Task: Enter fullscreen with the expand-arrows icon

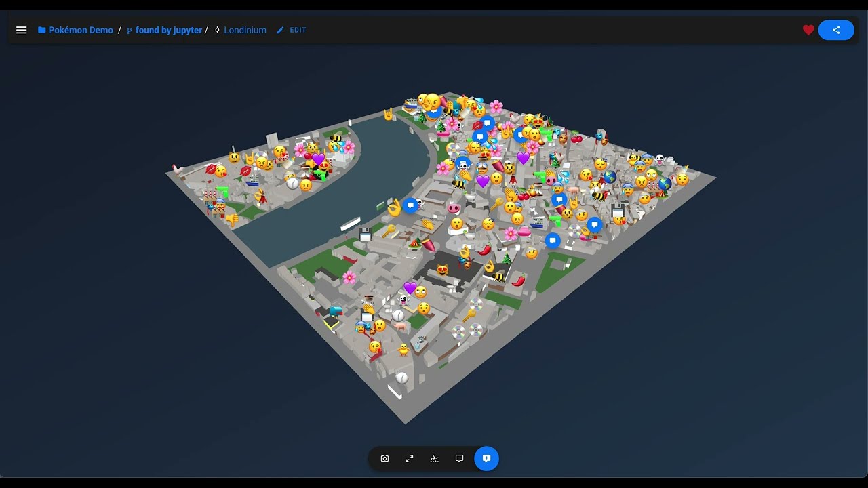Action: tap(410, 459)
